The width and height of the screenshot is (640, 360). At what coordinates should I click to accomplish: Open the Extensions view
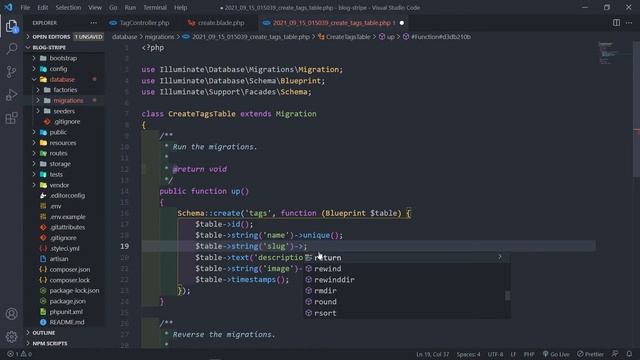pos(11,118)
